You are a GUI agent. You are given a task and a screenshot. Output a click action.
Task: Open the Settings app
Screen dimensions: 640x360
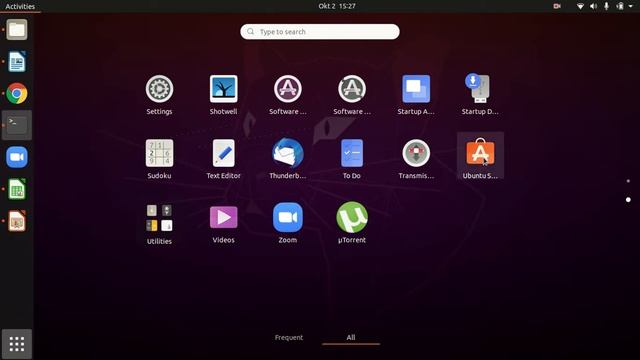159,89
